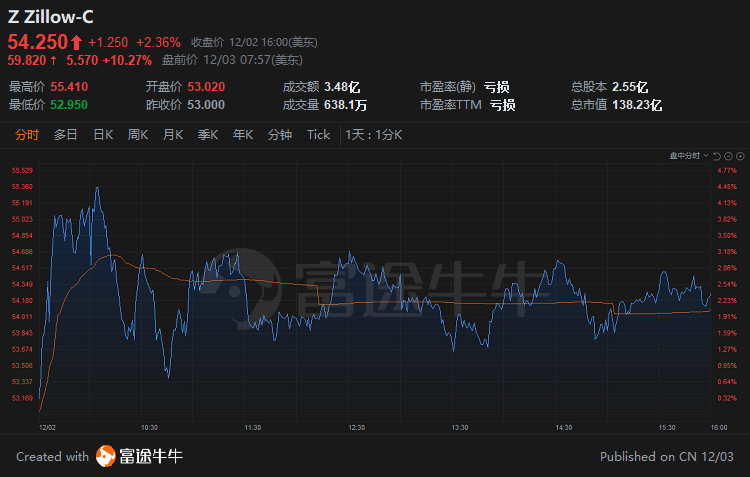Switch to the 多日 multi-day tab

tap(66, 135)
